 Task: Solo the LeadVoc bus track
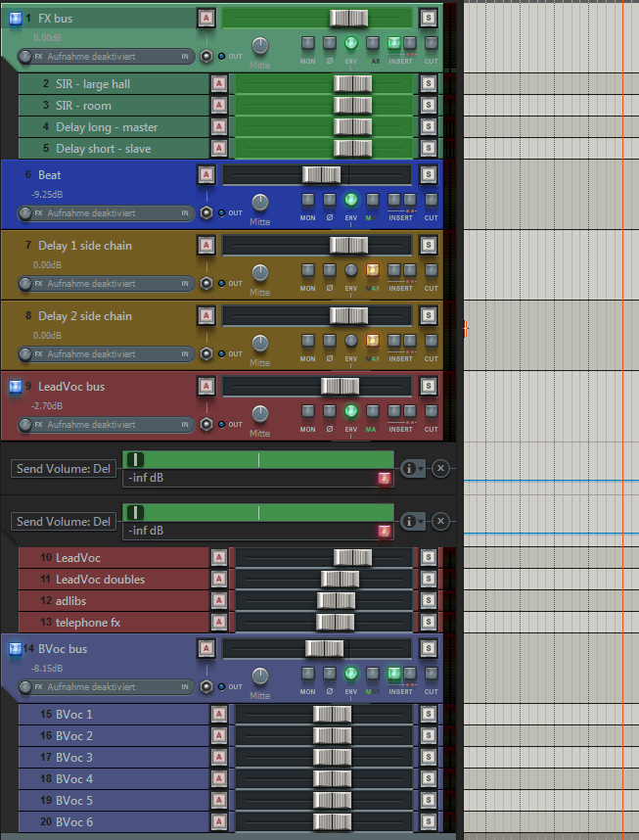click(428, 387)
